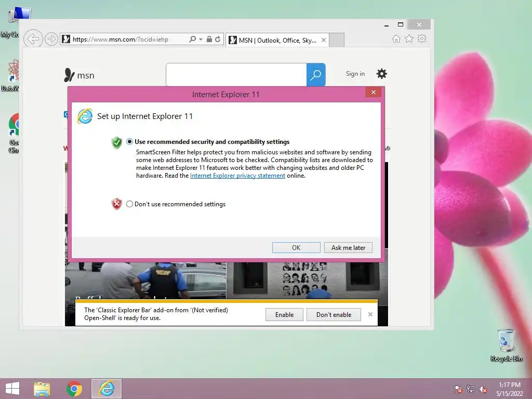Go to the Home page icon
Image resolution: width=532 pixels, height=399 pixels.
[x=396, y=38]
